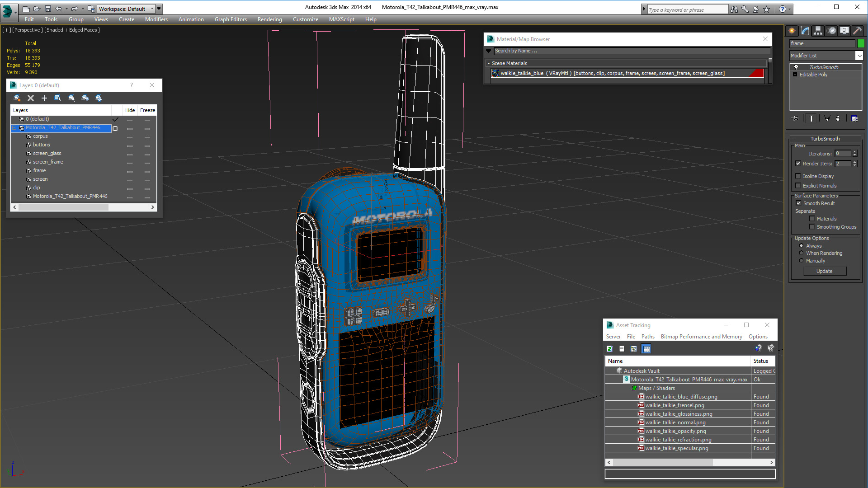Save the scene with the floppy icon
The width and height of the screenshot is (868, 488).
tap(48, 9)
